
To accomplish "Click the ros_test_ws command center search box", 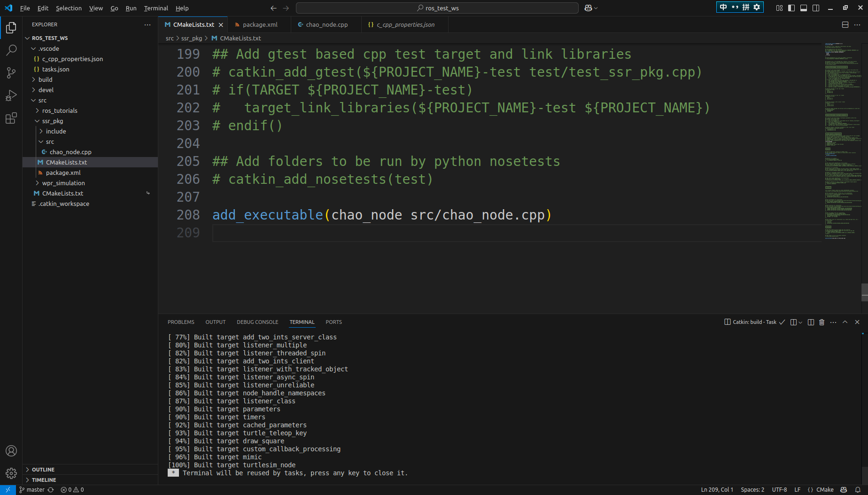I will (x=437, y=8).
